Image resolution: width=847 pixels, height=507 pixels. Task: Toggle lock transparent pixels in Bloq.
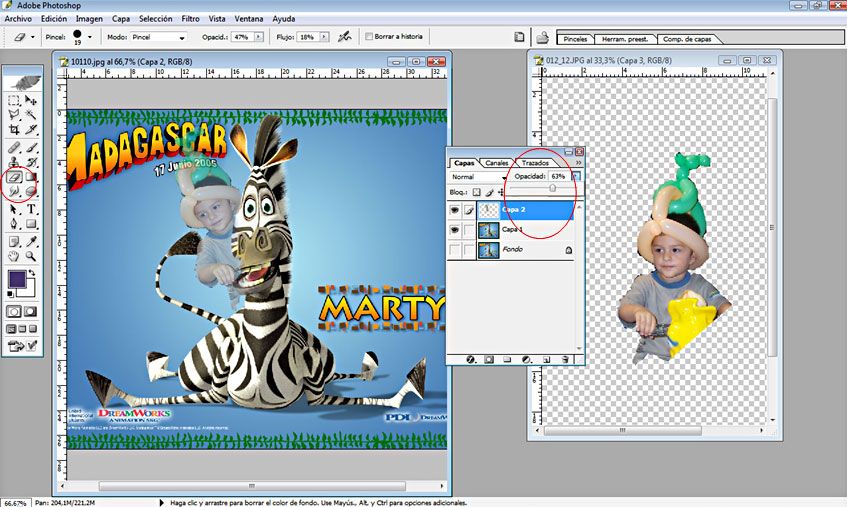tap(476, 192)
